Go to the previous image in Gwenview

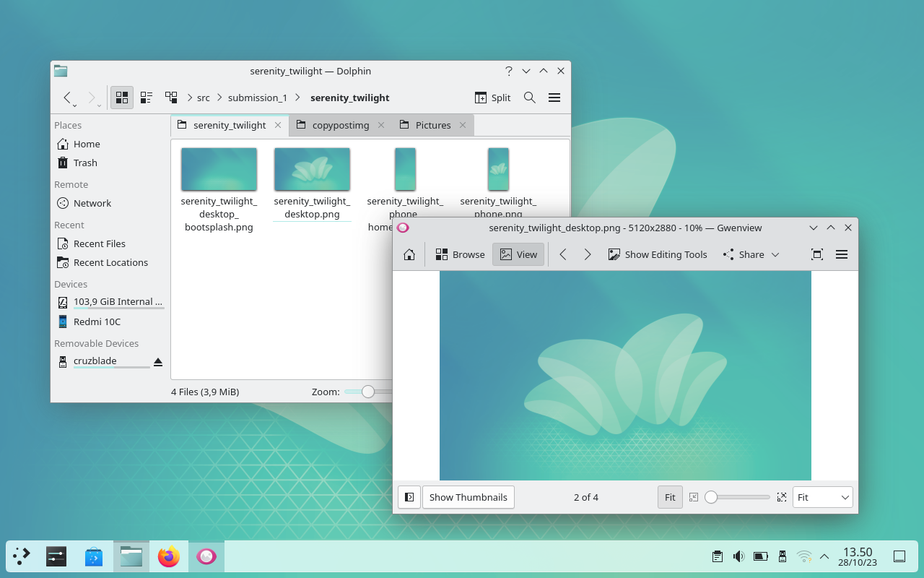563,254
